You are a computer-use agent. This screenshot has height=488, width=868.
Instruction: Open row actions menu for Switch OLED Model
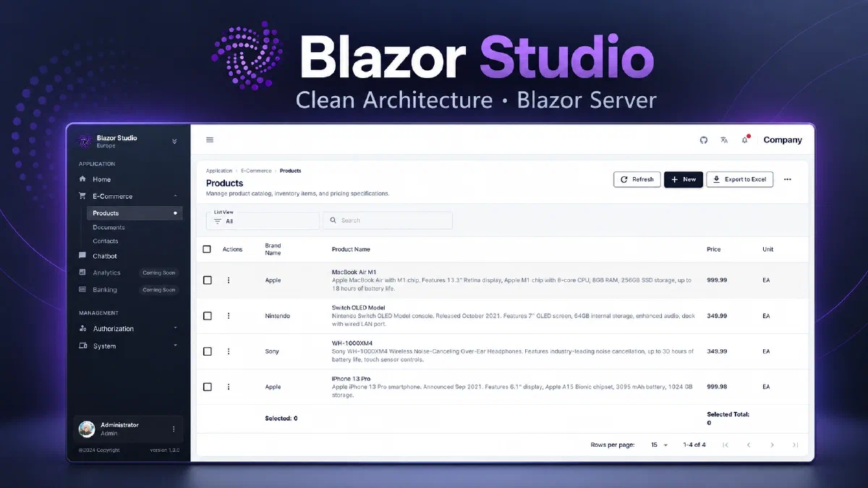(229, 316)
